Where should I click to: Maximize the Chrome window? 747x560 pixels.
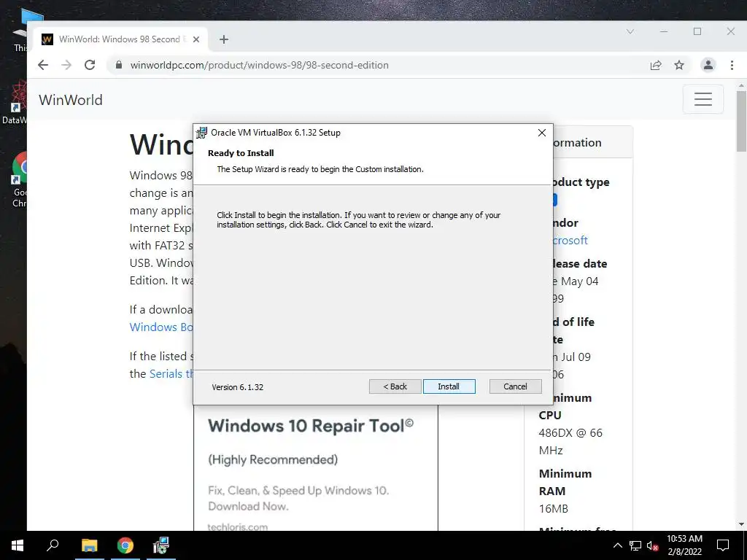[697, 31]
